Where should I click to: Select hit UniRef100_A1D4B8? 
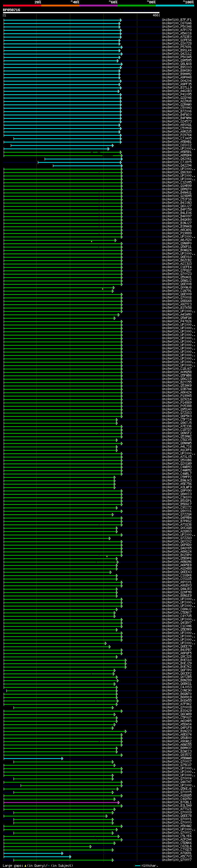[x=176, y=569]
